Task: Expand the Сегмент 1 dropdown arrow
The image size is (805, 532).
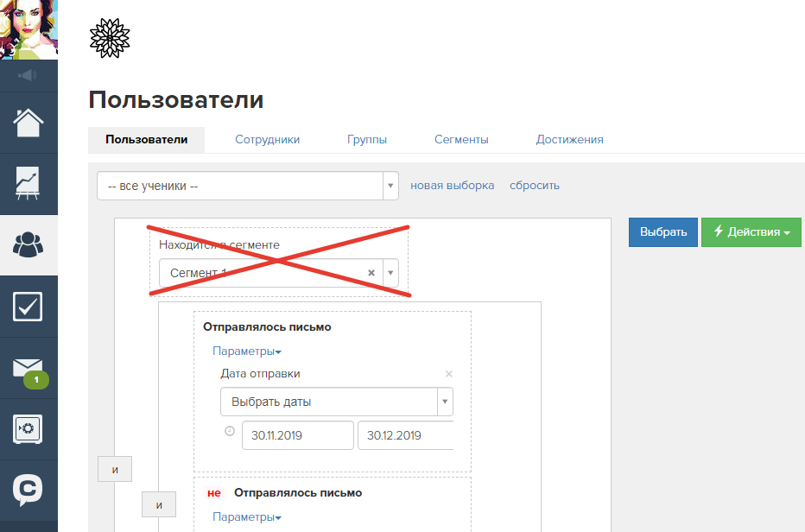Action: 390,273
